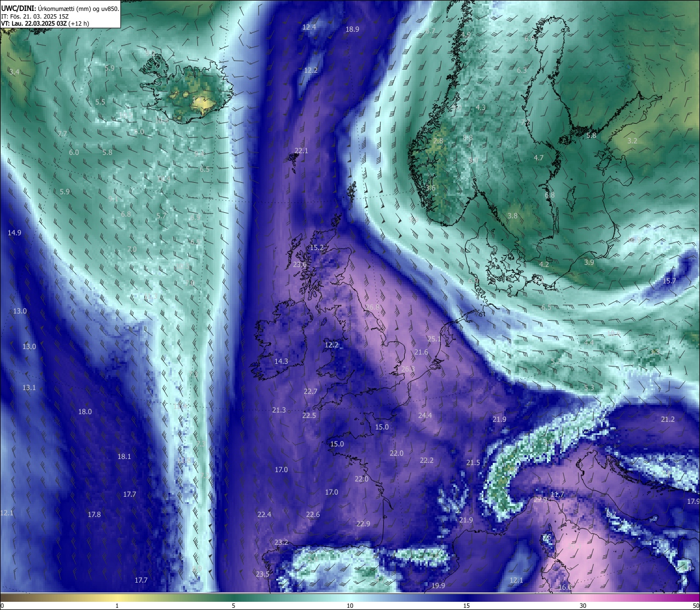This screenshot has height=610, width=700.
Task: Click the 'IT: Fös. 21. 03. 2025 15Z' line
Action: pyautogui.click(x=35, y=16)
